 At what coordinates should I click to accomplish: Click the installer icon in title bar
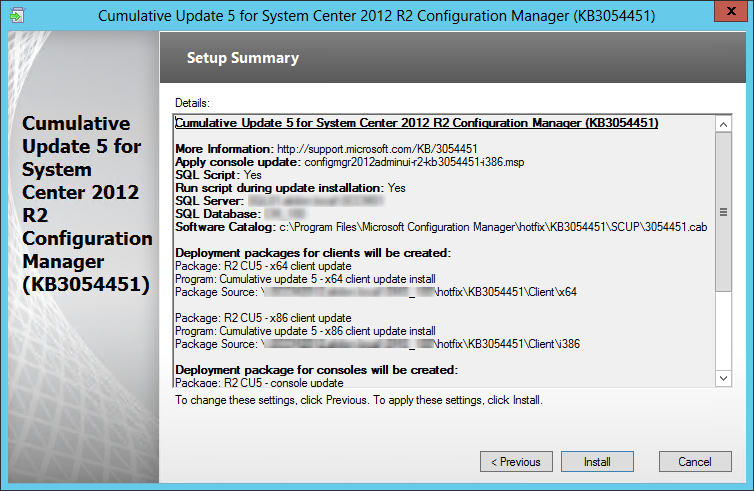(x=17, y=15)
